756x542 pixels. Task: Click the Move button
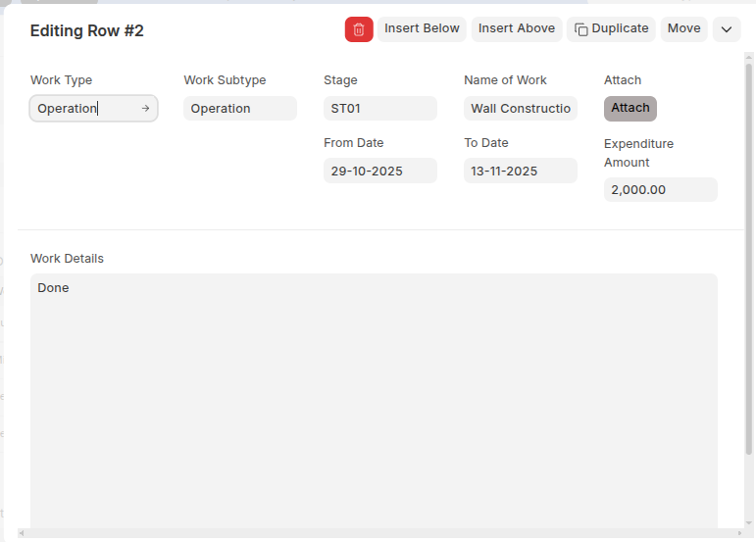click(683, 29)
